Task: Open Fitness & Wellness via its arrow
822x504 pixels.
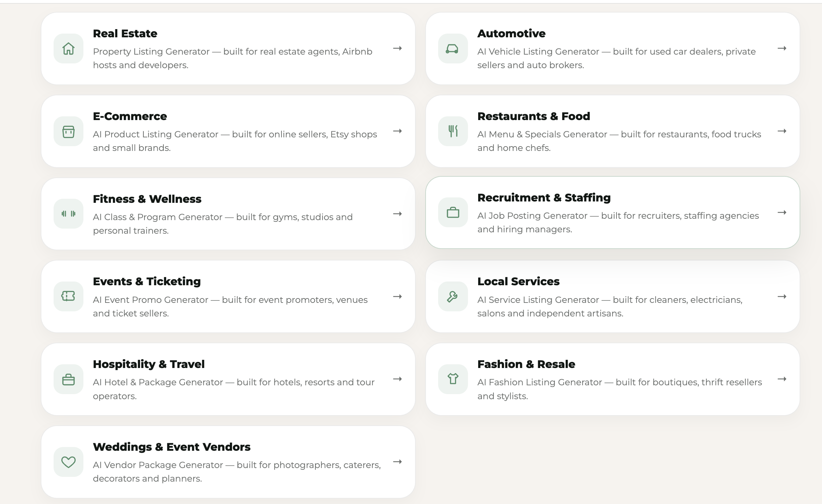Action: (x=397, y=214)
